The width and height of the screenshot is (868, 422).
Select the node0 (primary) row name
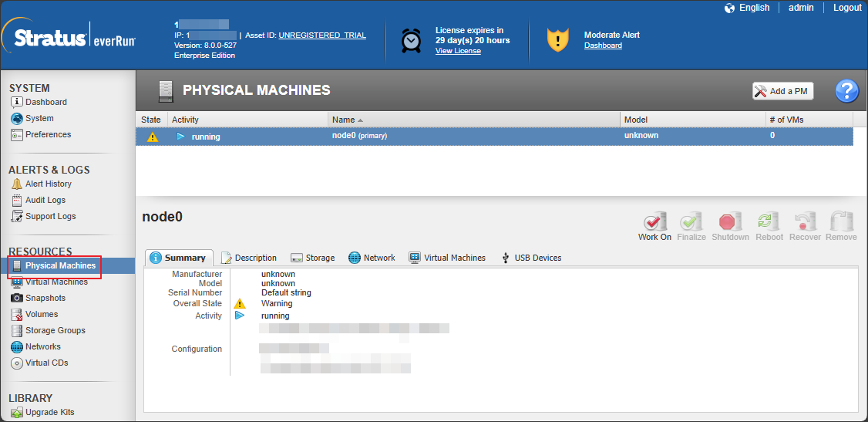tap(359, 135)
